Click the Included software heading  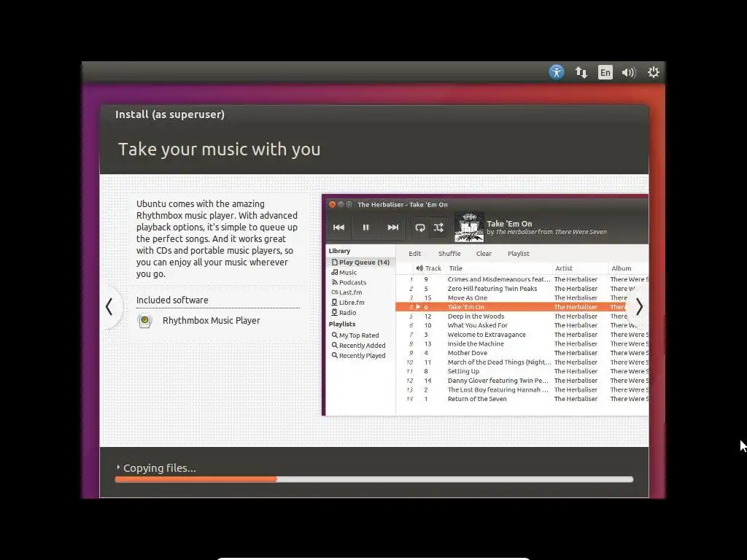point(172,300)
